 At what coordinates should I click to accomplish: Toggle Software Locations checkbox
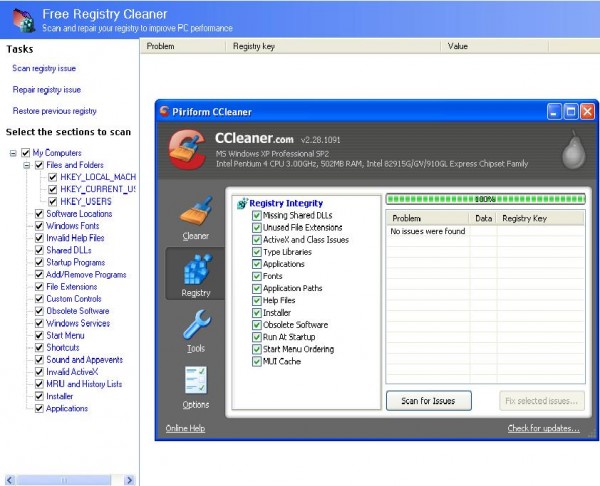(39, 214)
